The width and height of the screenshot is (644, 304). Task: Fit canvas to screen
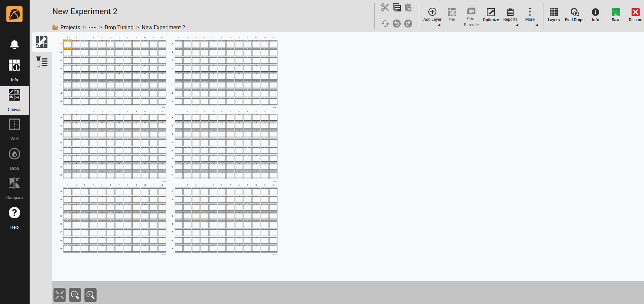(x=60, y=295)
